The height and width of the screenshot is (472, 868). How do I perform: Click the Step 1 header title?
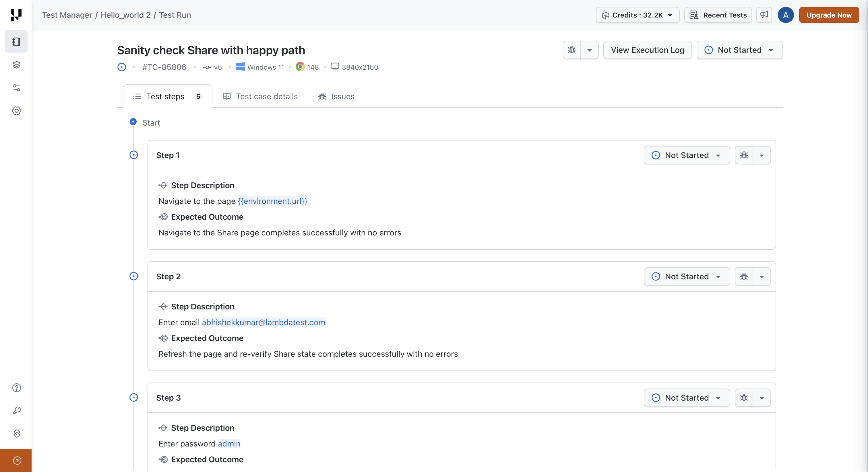168,155
